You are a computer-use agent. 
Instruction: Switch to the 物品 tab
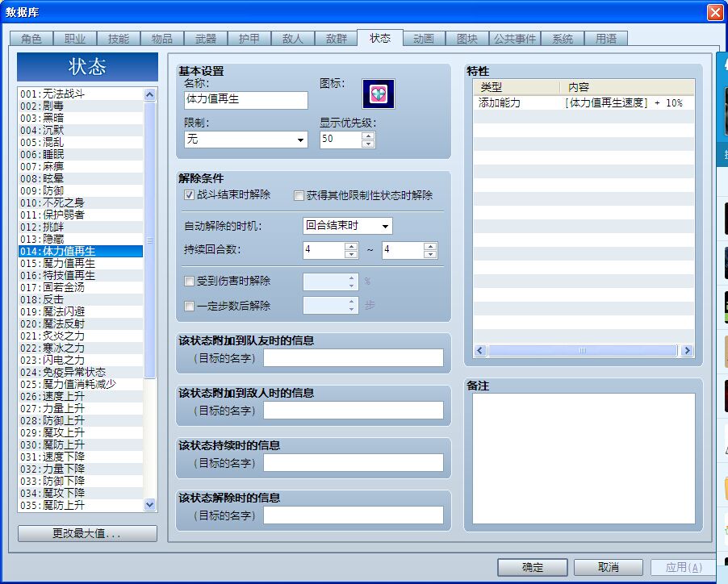coord(162,39)
